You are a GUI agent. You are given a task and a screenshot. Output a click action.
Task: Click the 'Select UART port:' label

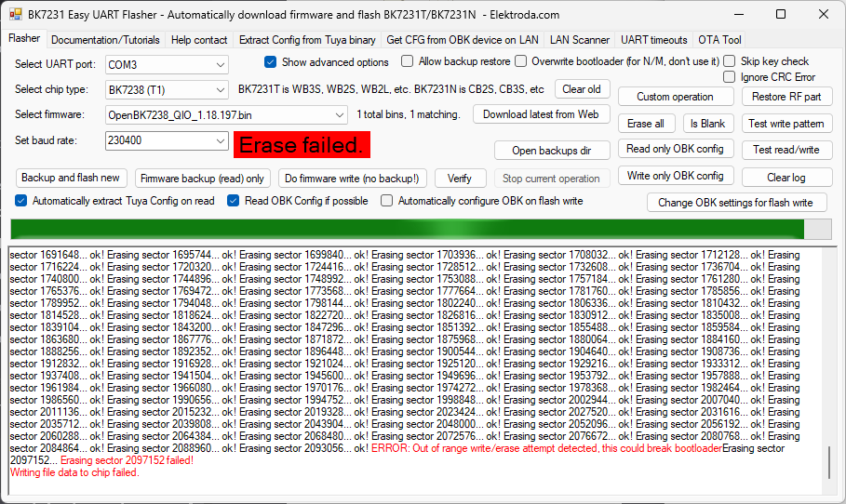coord(55,64)
